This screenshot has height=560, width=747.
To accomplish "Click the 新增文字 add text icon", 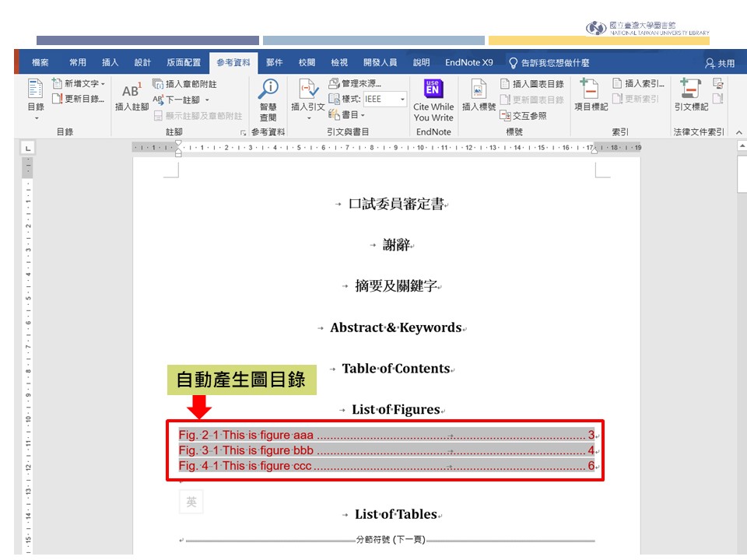I will 57,83.
